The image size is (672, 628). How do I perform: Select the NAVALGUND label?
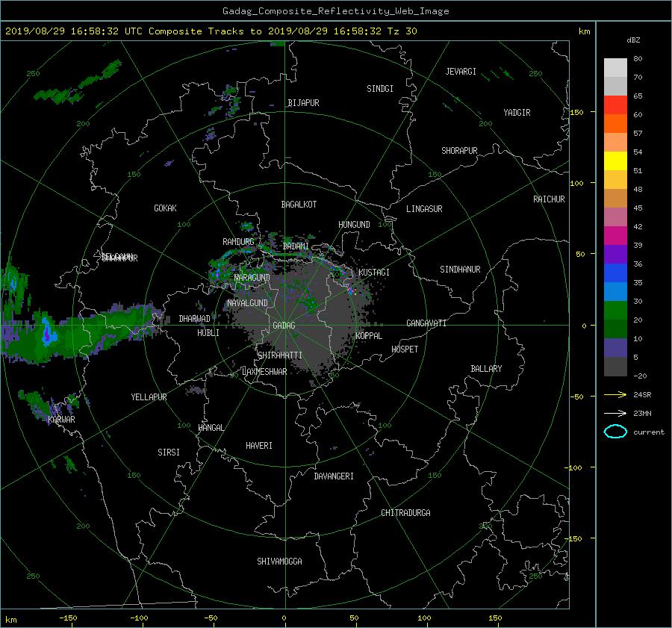click(247, 303)
